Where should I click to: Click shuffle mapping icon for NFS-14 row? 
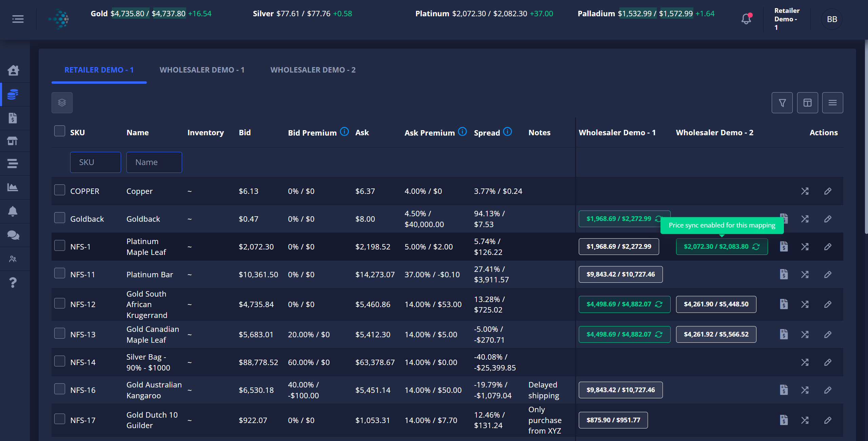click(x=805, y=362)
